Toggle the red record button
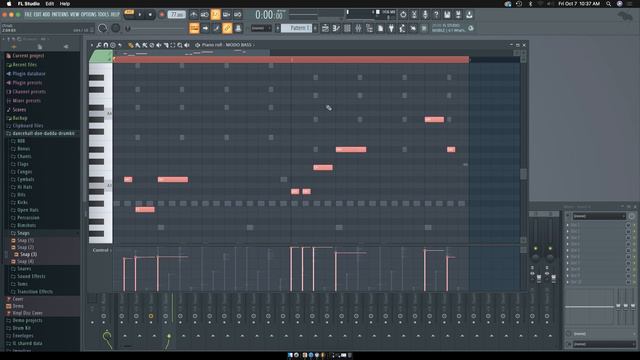This screenshot has width=640, height=360. (162, 15)
